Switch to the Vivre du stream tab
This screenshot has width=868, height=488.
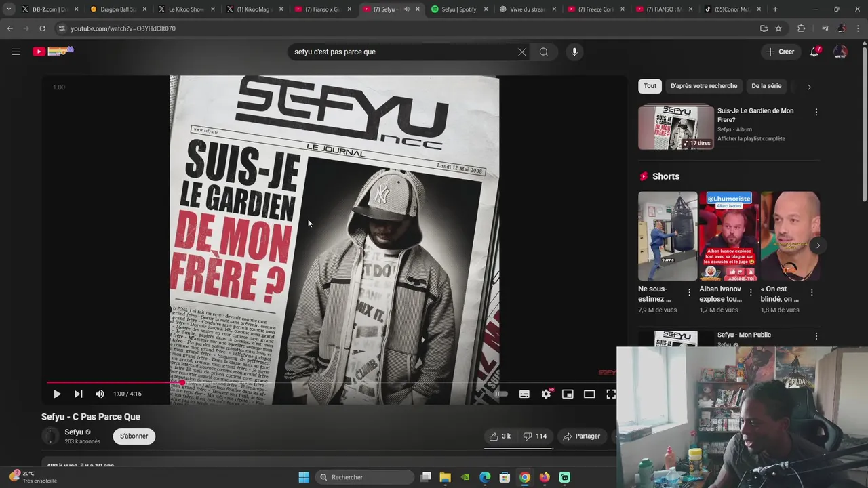[x=528, y=9]
